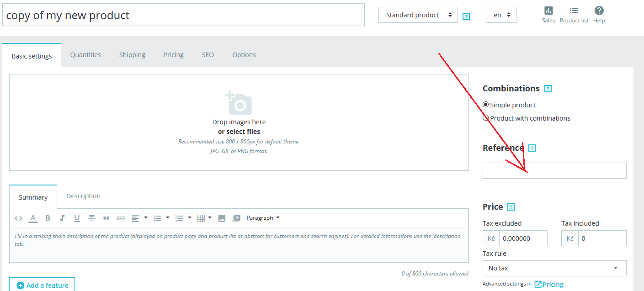Viewport: 644px width, 291px height.
Task: Click the bullet list icon
Action: (x=157, y=218)
